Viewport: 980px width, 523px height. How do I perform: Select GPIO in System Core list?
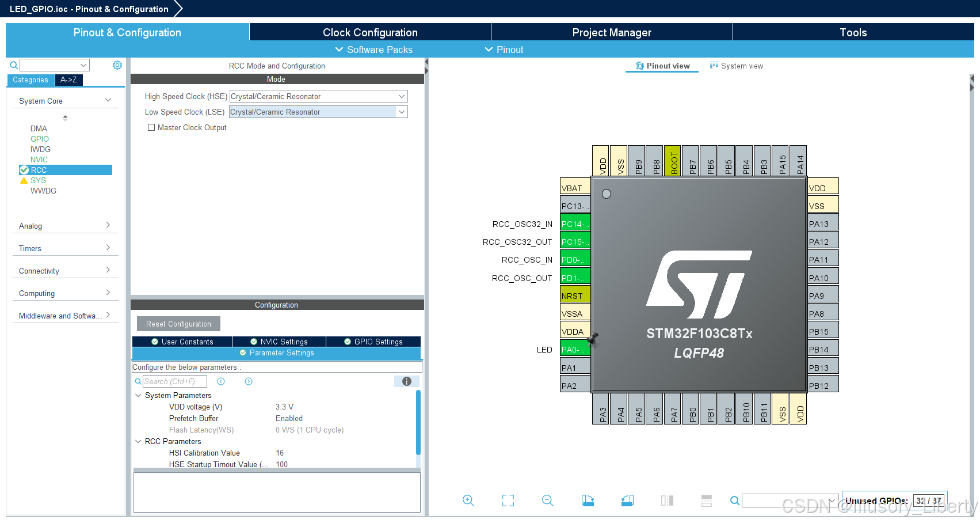(40, 139)
